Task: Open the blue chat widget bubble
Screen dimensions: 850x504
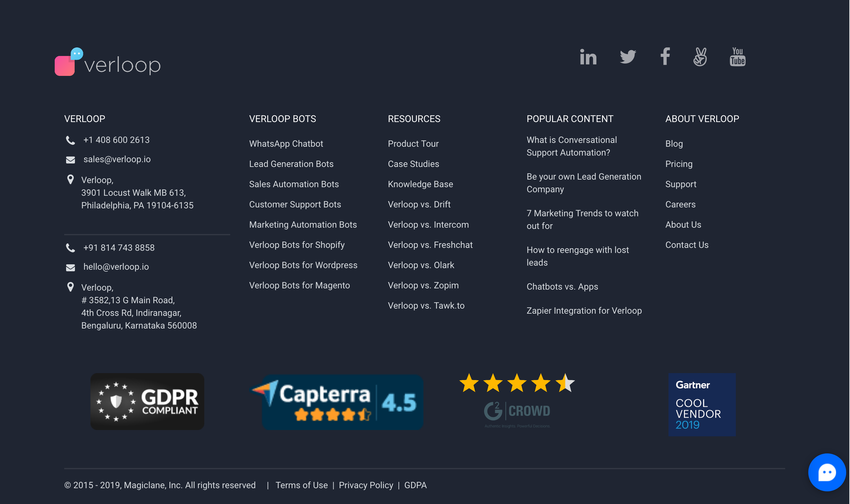Action: pos(827,472)
